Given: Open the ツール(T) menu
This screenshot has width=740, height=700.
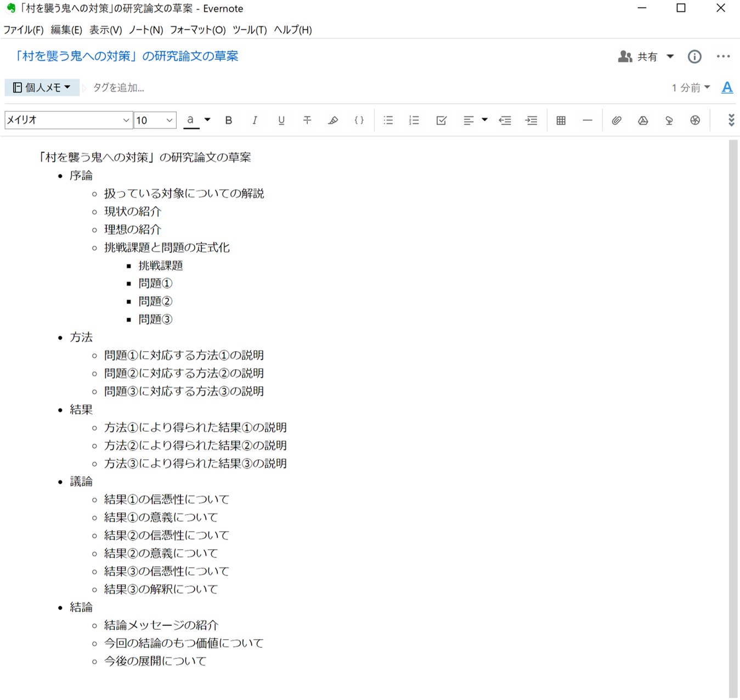Looking at the screenshot, I should 250,30.
